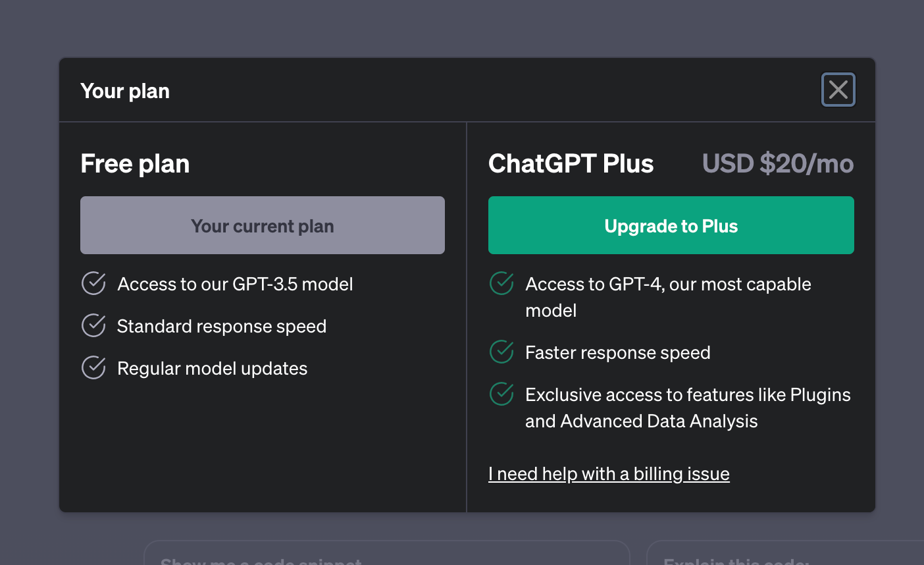Screen dimensions: 924x565
Task: Click the USD $20/mo price label
Action: [777, 163]
